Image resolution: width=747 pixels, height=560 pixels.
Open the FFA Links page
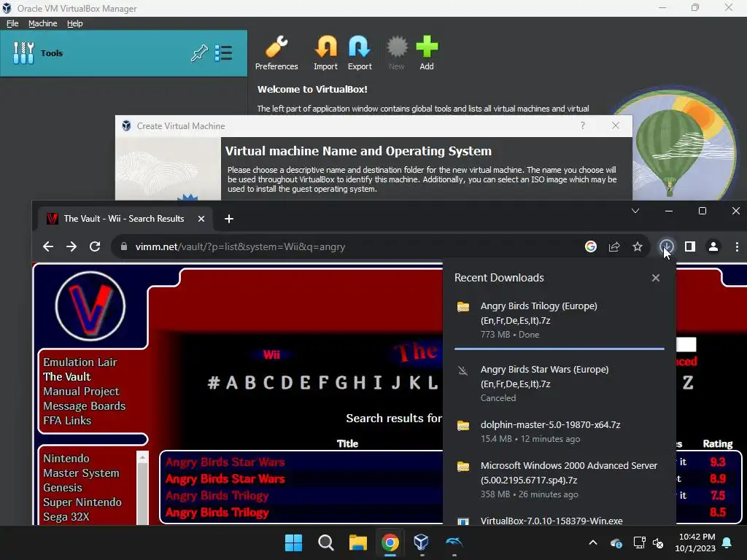click(x=67, y=421)
